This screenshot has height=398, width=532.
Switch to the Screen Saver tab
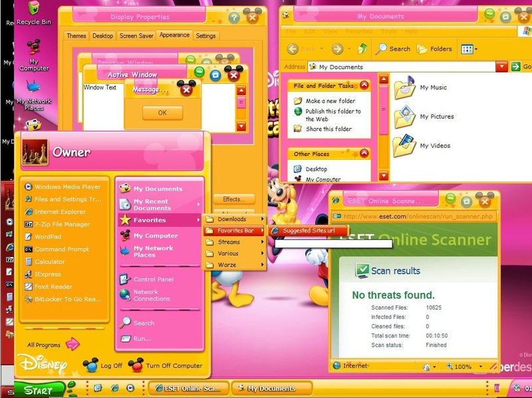point(136,36)
